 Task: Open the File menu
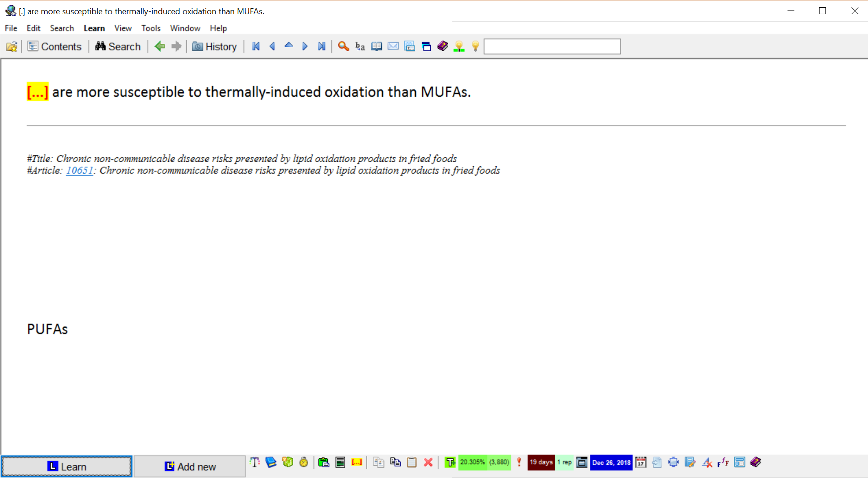[x=11, y=28]
